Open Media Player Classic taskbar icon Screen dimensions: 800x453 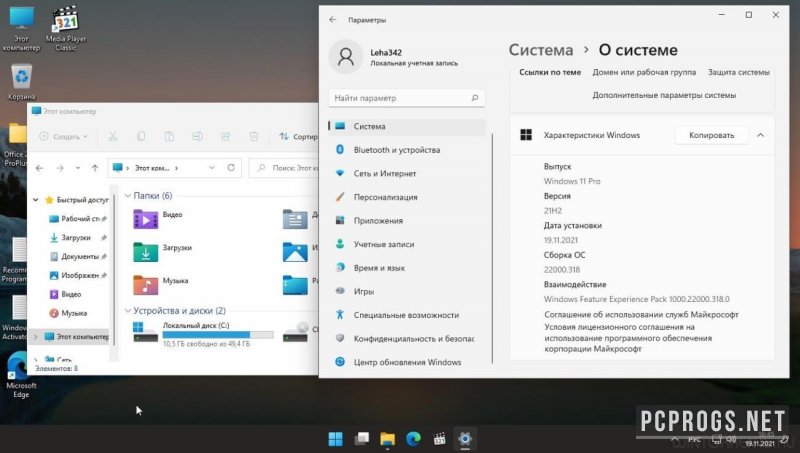click(x=439, y=439)
